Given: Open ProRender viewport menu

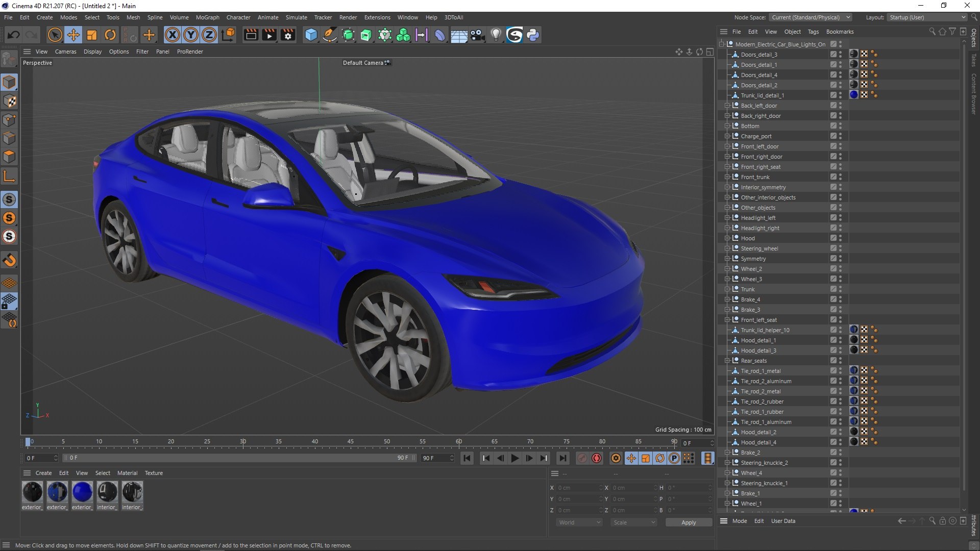Looking at the screenshot, I should click(190, 52).
